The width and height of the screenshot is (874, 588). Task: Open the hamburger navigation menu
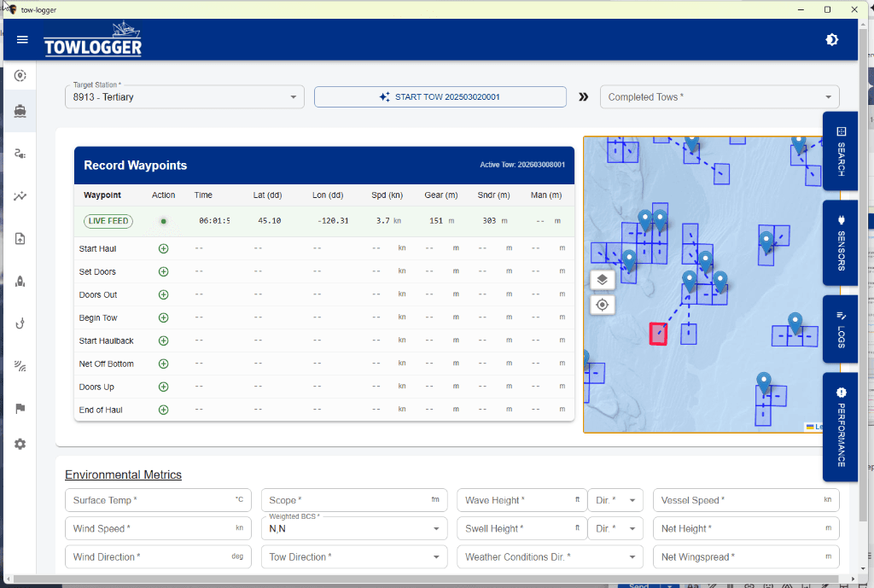pyautogui.click(x=22, y=39)
